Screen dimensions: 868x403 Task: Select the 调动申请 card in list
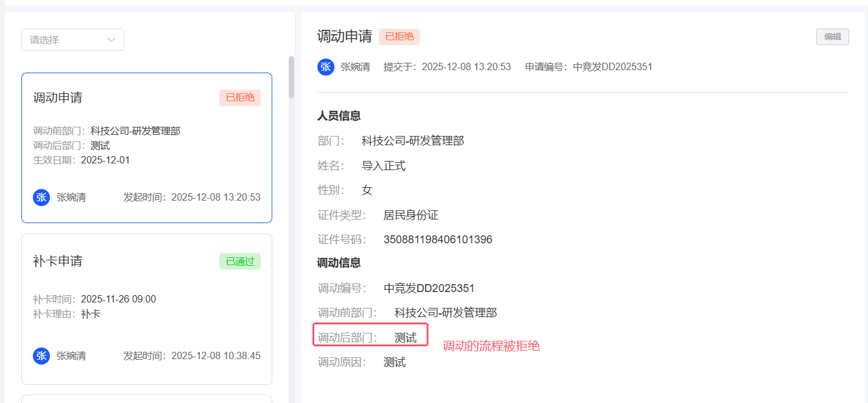tap(147, 148)
